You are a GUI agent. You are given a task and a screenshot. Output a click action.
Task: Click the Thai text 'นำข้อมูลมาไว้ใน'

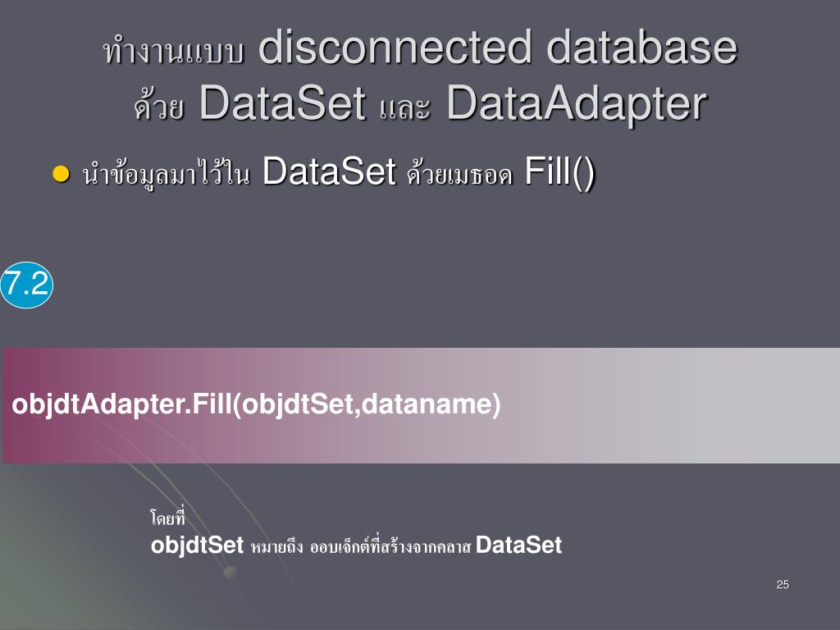pyautogui.click(x=166, y=173)
